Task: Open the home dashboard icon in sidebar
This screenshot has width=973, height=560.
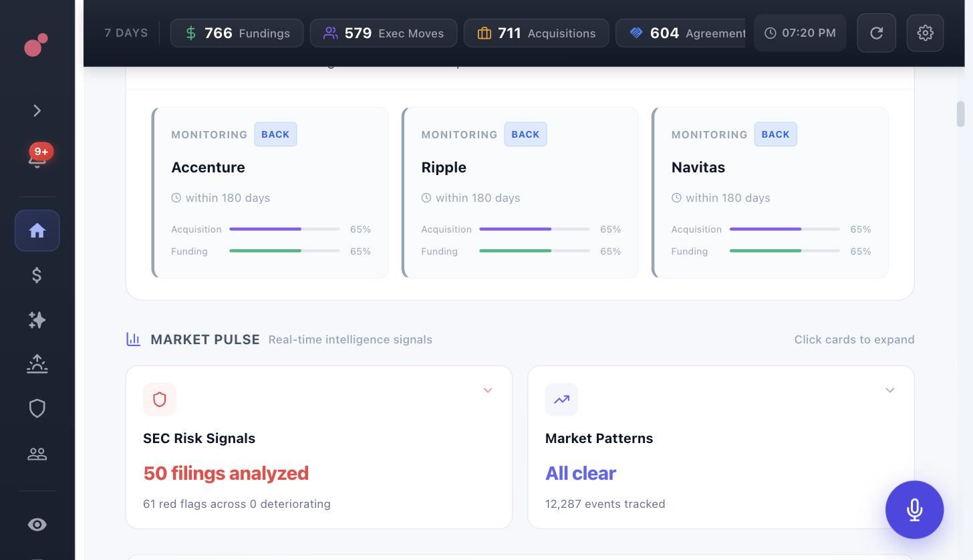Action: pos(37,231)
